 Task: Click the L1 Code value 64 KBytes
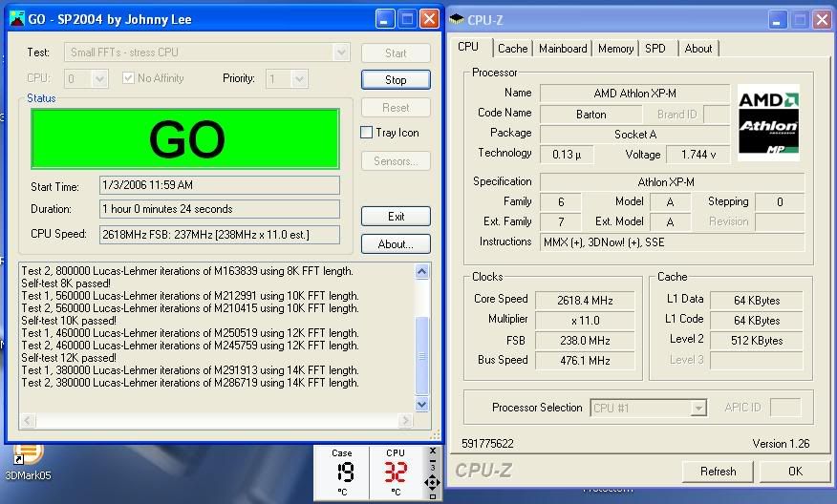point(757,321)
